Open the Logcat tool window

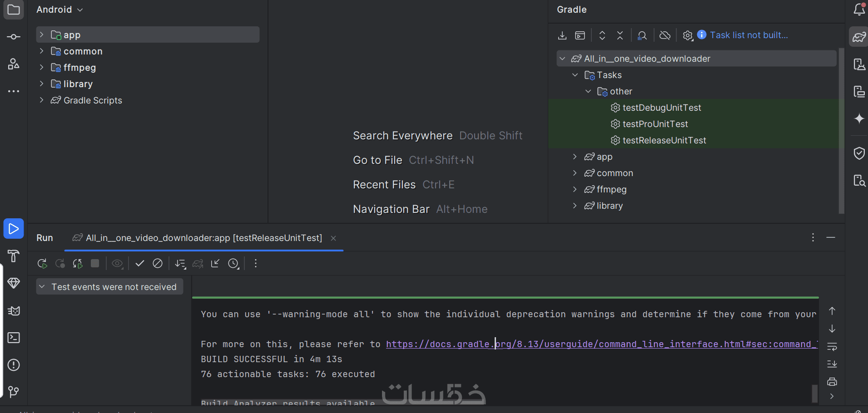(14, 311)
